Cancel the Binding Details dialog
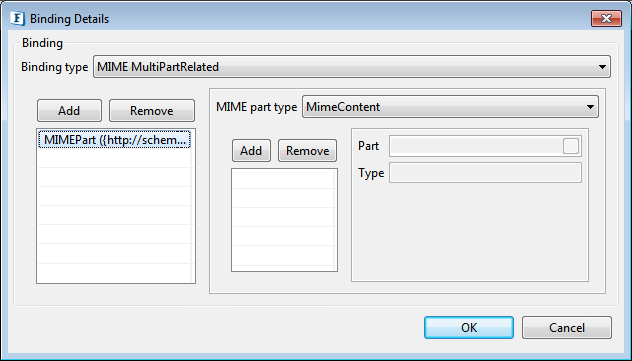Viewport: 632px width, 361px height. coord(567,328)
